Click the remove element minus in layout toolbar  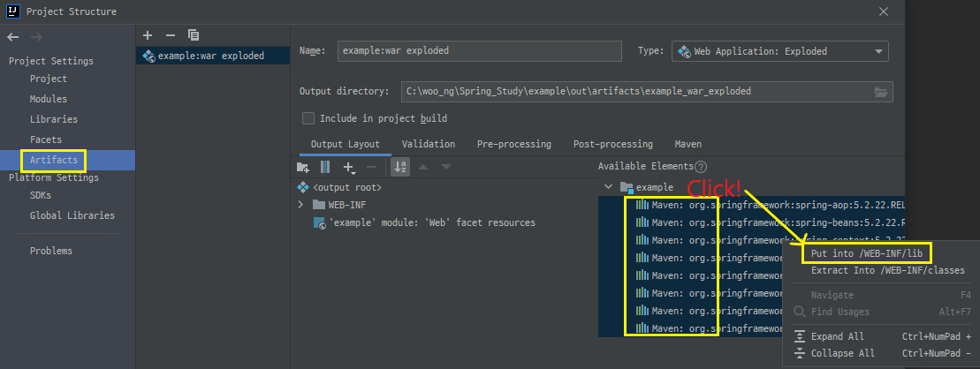[x=370, y=167]
